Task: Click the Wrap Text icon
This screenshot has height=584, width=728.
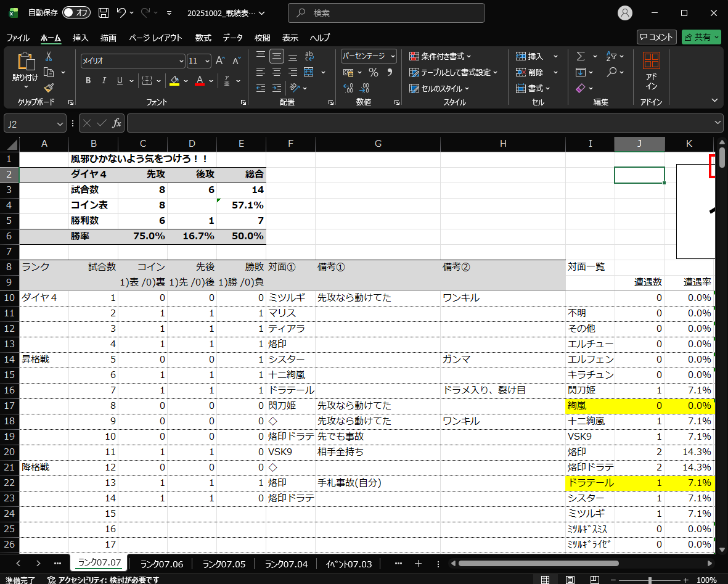Action: pyautogui.click(x=309, y=56)
